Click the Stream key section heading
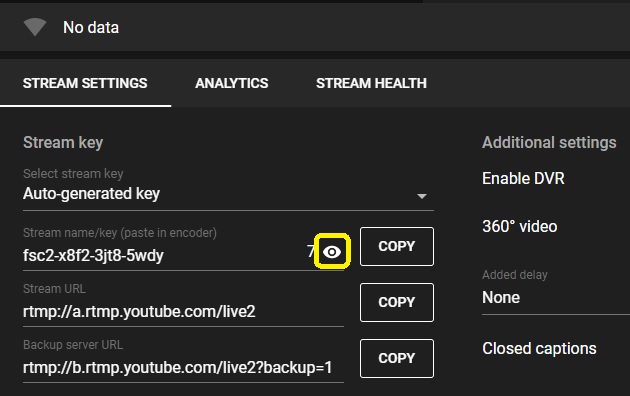The width and height of the screenshot is (630, 396). coord(63,143)
